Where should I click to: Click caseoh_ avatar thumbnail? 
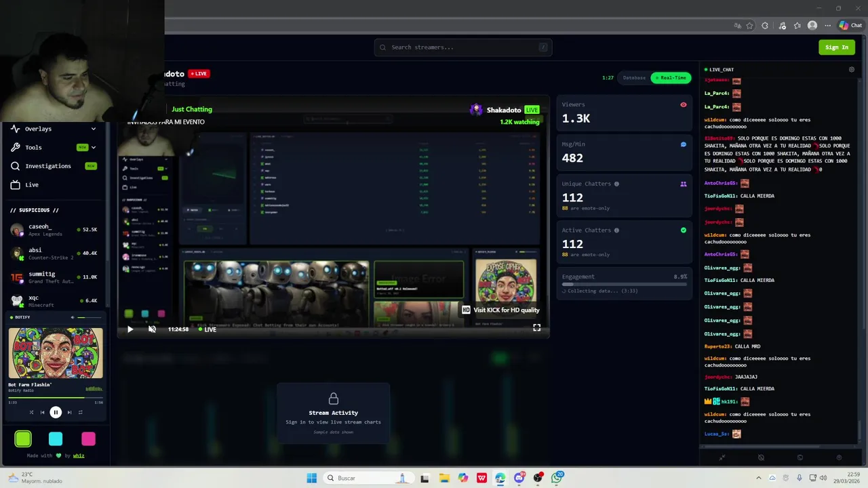17,230
